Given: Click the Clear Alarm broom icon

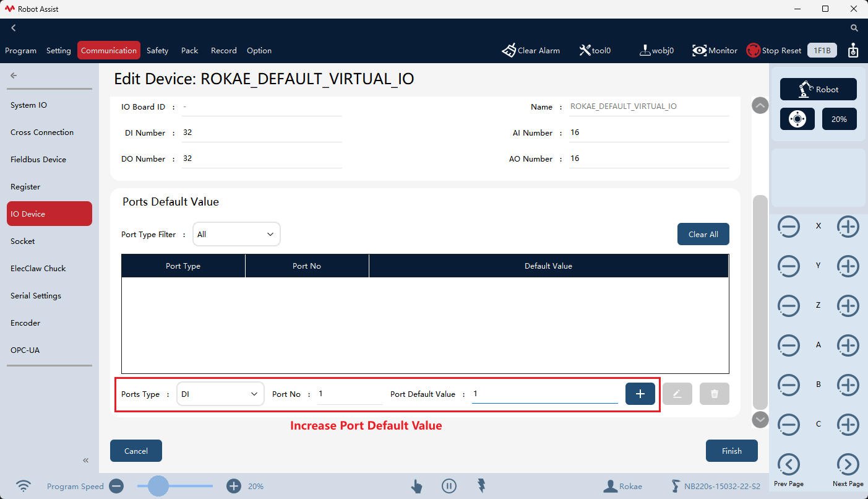Looking at the screenshot, I should [x=509, y=51].
